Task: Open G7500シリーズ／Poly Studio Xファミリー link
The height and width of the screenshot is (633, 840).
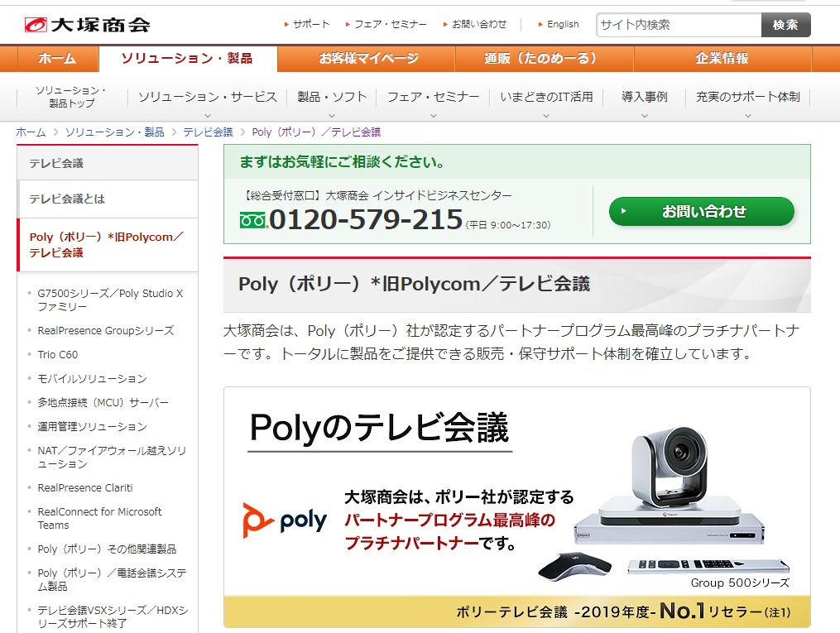Action: [110, 300]
